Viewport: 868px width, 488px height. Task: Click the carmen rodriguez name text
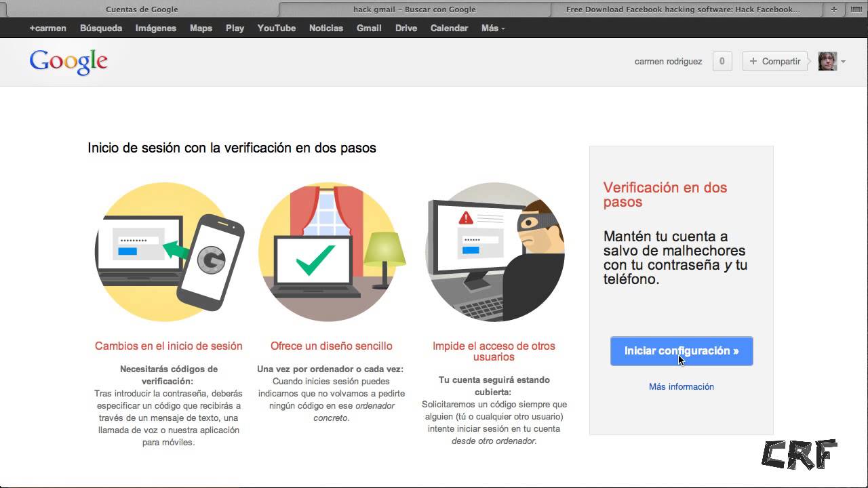coord(668,61)
